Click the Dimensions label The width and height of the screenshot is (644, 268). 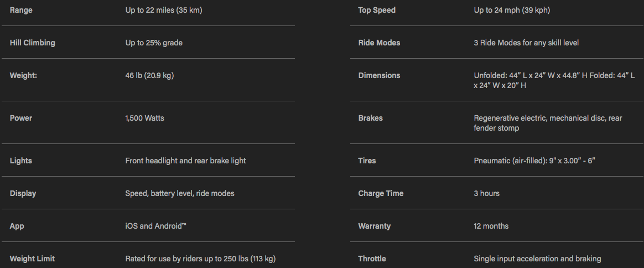[x=379, y=76]
